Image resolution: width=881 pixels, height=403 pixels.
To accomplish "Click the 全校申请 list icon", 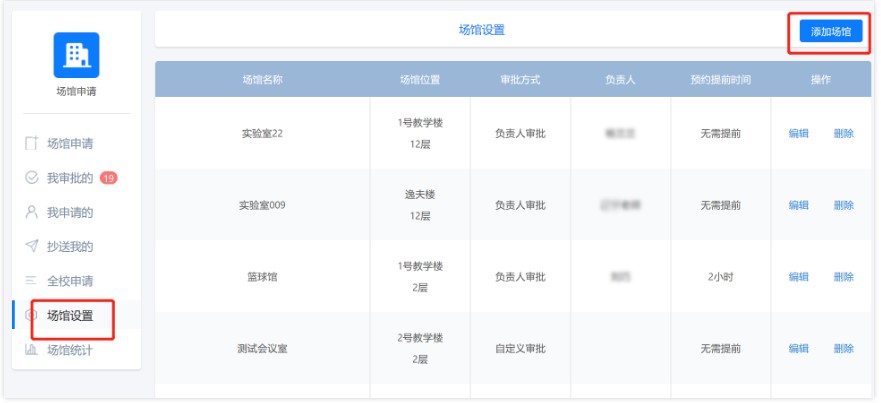I will click(x=31, y=281).
